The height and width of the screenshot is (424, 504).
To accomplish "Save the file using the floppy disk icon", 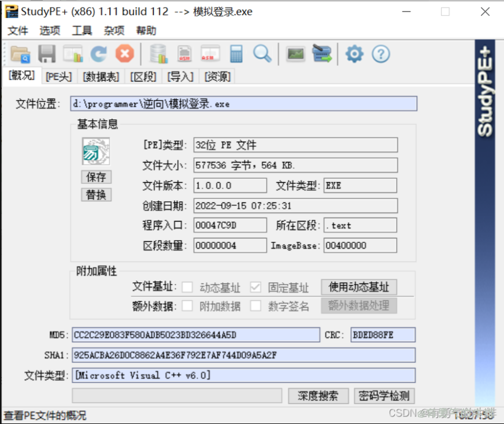I will point(47,54).
